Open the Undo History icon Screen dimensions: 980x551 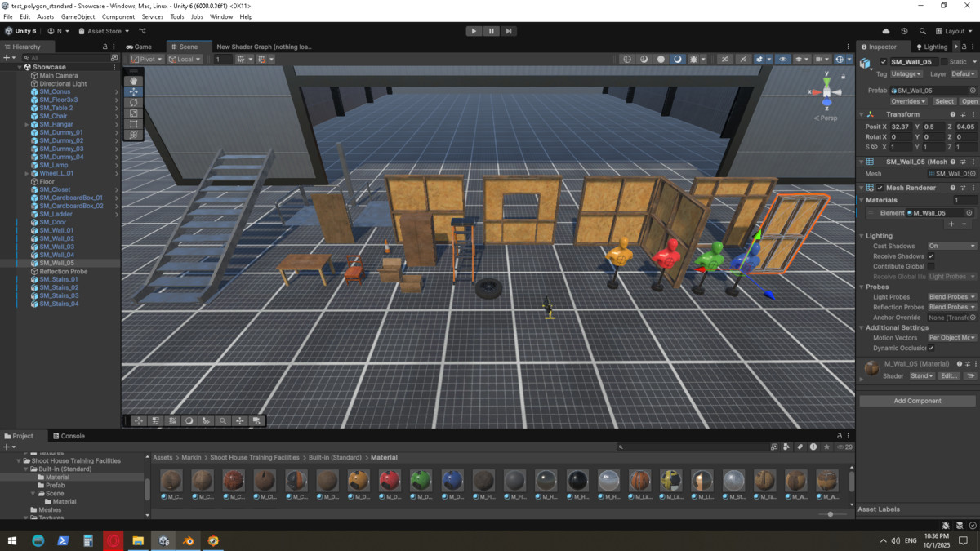pos(904,31)
